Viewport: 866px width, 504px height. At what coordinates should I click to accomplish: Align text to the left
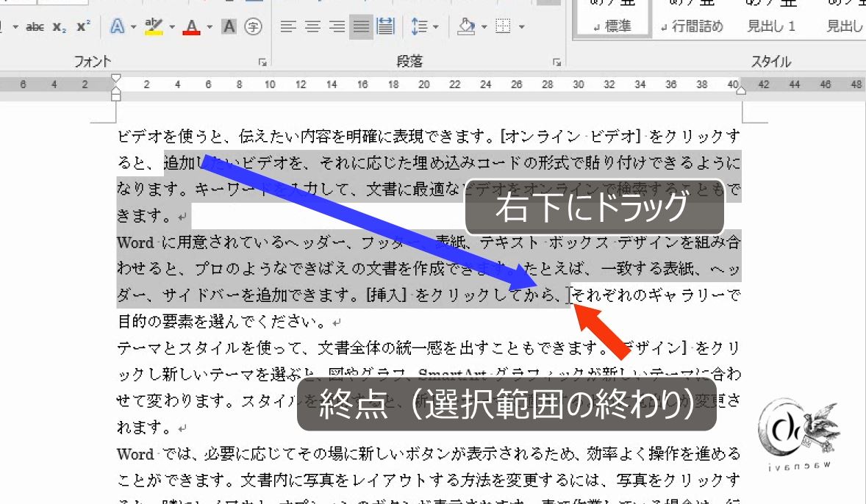tap(287, 26)
